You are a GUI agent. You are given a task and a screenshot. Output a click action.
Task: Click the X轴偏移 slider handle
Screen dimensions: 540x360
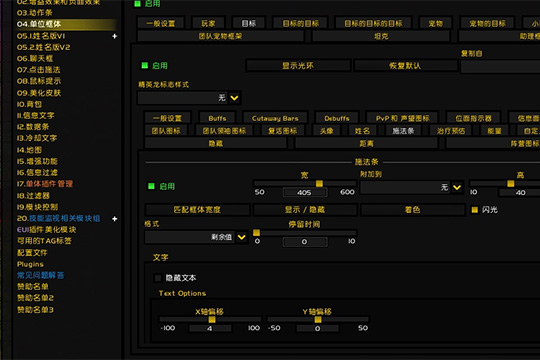(212, 320)
